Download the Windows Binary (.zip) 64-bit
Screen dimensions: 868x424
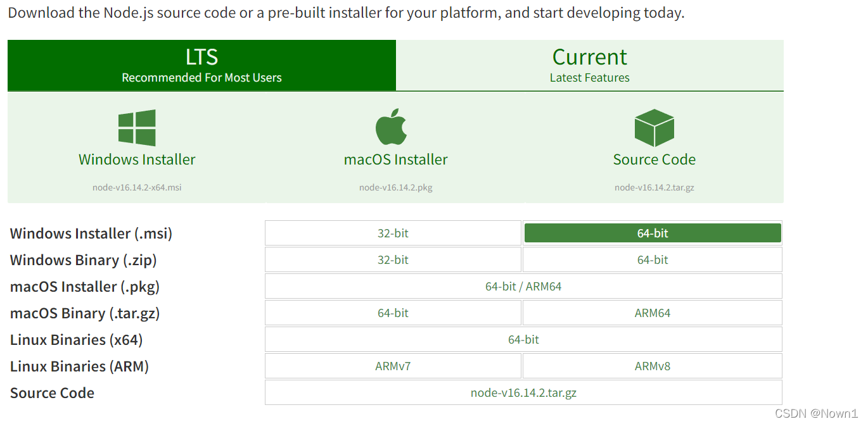pos(653,259)
